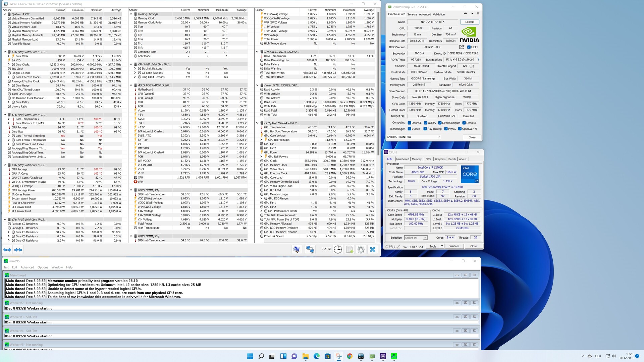The width and height of the screenshot is (644, 362).
Task: Click the log file add-sheet icon
Action: 350,250
